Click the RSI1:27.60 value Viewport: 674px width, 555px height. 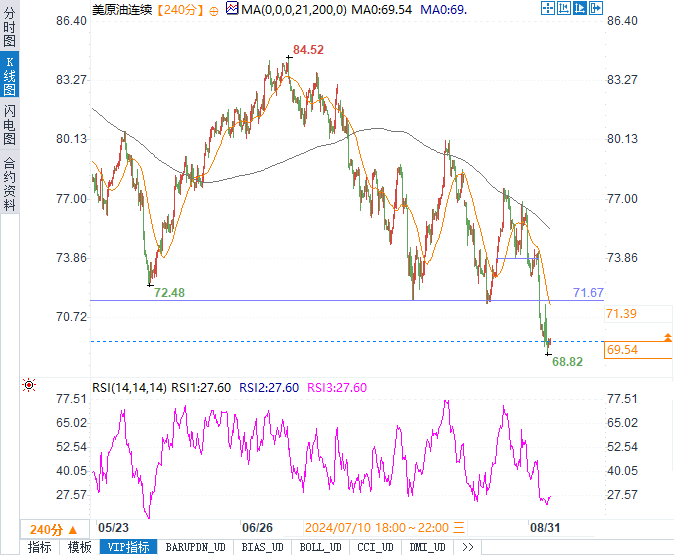[x=201, y=388]
